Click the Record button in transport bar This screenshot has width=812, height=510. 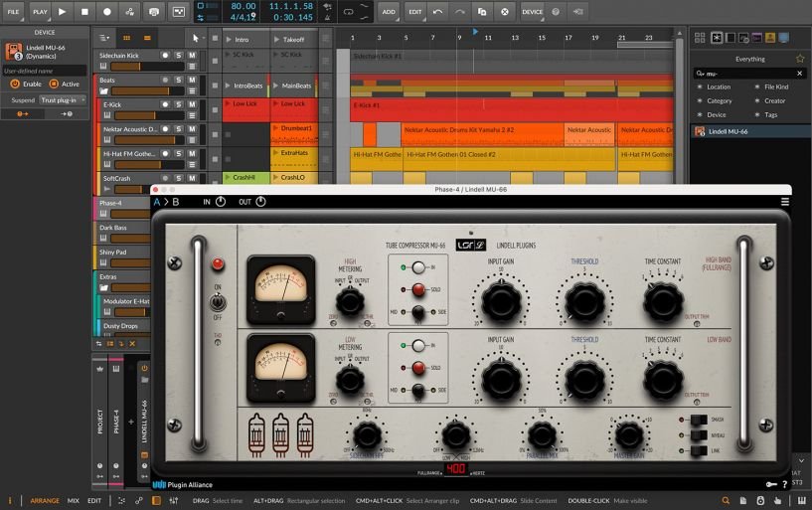click(x=107, y=12)
